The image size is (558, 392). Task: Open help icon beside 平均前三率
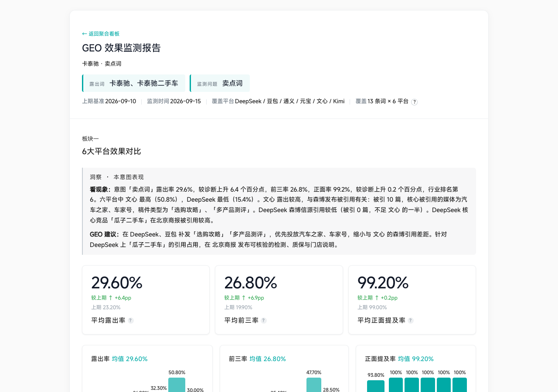click(264, 321)
